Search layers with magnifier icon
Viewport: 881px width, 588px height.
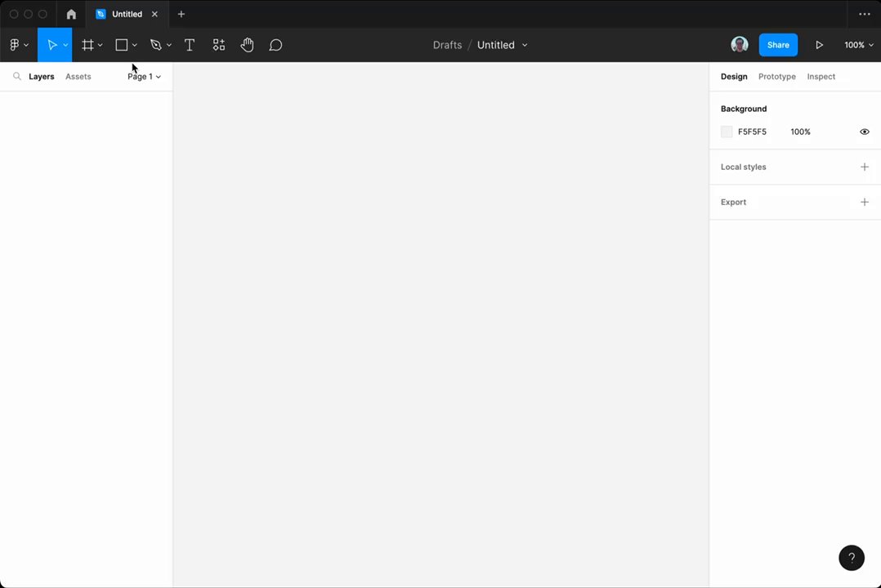[17, 77]
